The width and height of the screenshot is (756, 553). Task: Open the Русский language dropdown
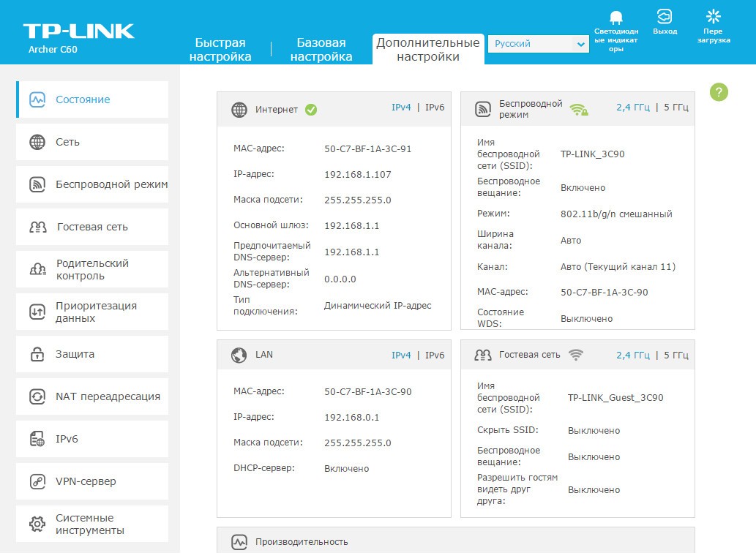pyautogui.click(x=538, y=44)
